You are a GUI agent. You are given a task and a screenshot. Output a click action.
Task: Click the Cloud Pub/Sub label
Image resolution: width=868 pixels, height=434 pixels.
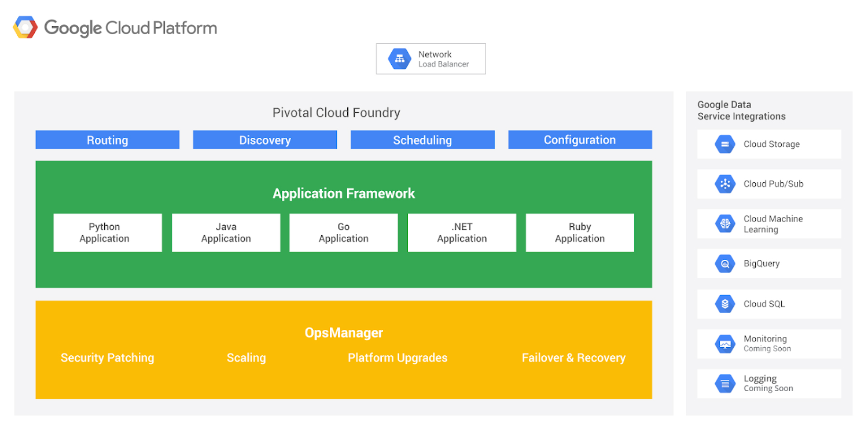(x=774, y=184)
